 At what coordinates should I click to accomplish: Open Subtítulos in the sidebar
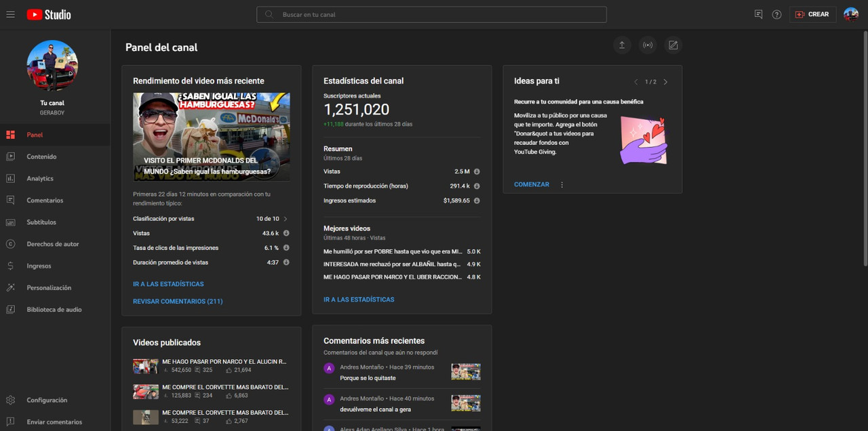coord(55,222)
